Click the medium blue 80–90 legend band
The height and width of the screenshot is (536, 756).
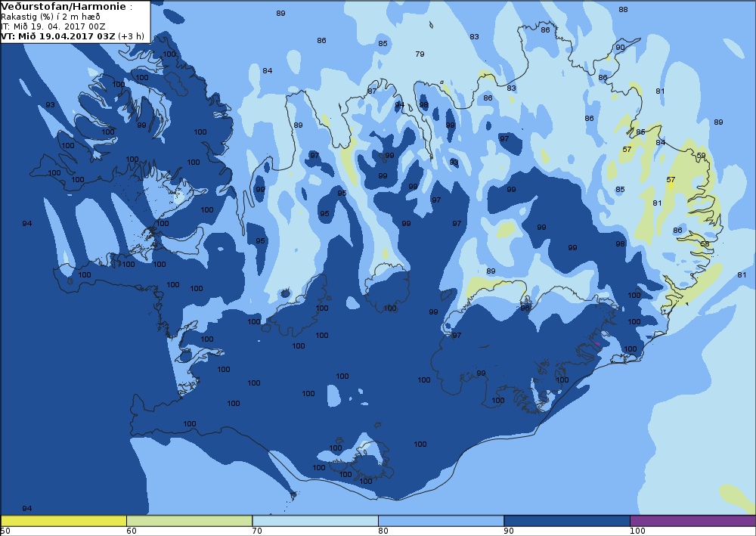pos(442,521)
